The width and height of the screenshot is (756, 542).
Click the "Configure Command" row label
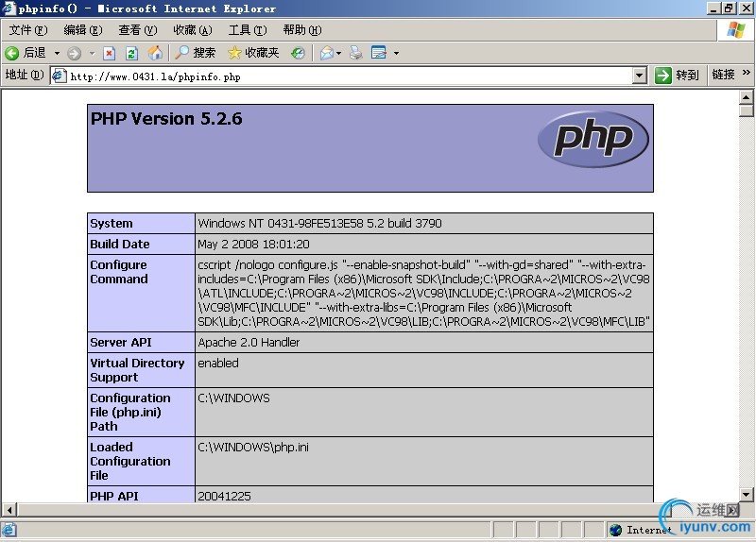(x=119, y=272)
